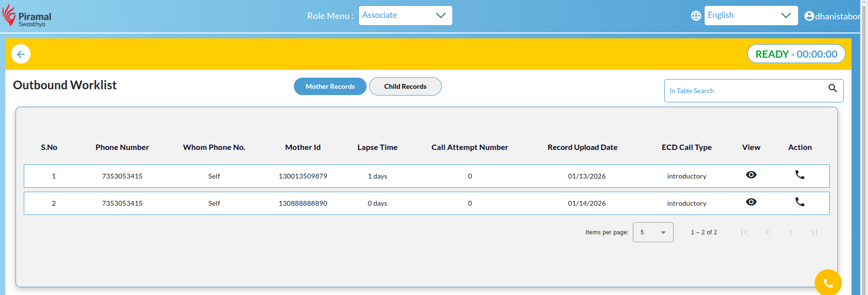The height and width of the screenshot is (295, 868).
Task: Click the back arrow button
Action: [x=21, y=54]
